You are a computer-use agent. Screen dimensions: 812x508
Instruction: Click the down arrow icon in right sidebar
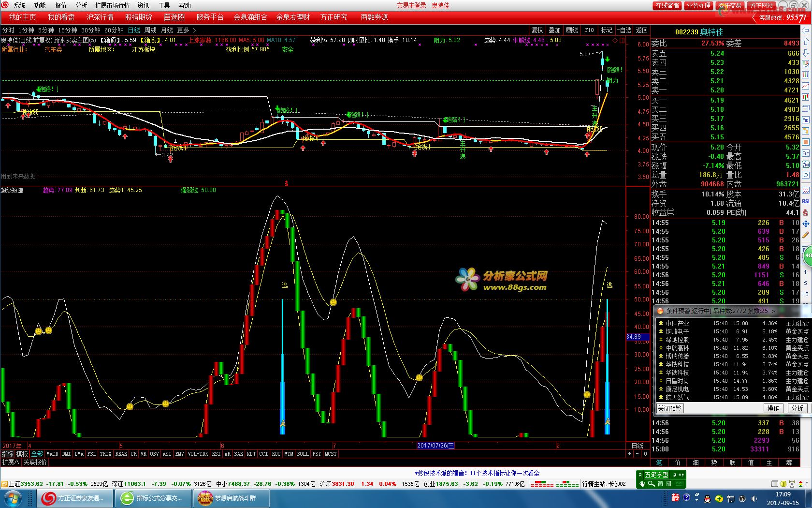point(806,53)
